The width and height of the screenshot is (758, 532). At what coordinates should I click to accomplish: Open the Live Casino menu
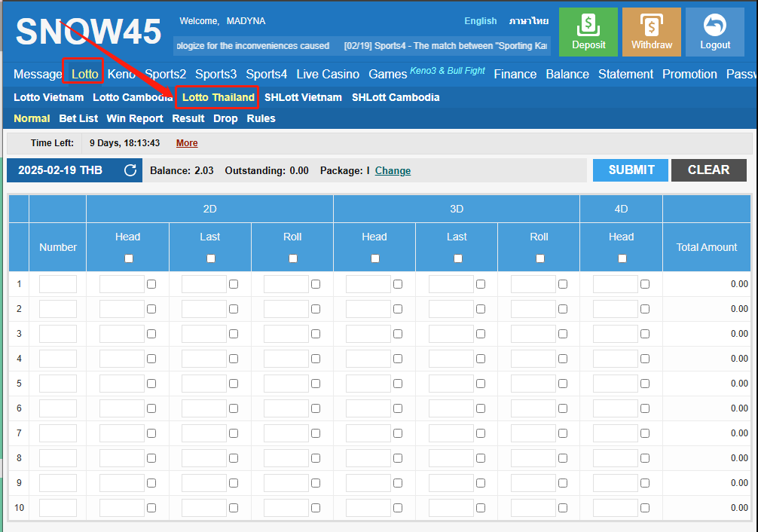[328, 74]
